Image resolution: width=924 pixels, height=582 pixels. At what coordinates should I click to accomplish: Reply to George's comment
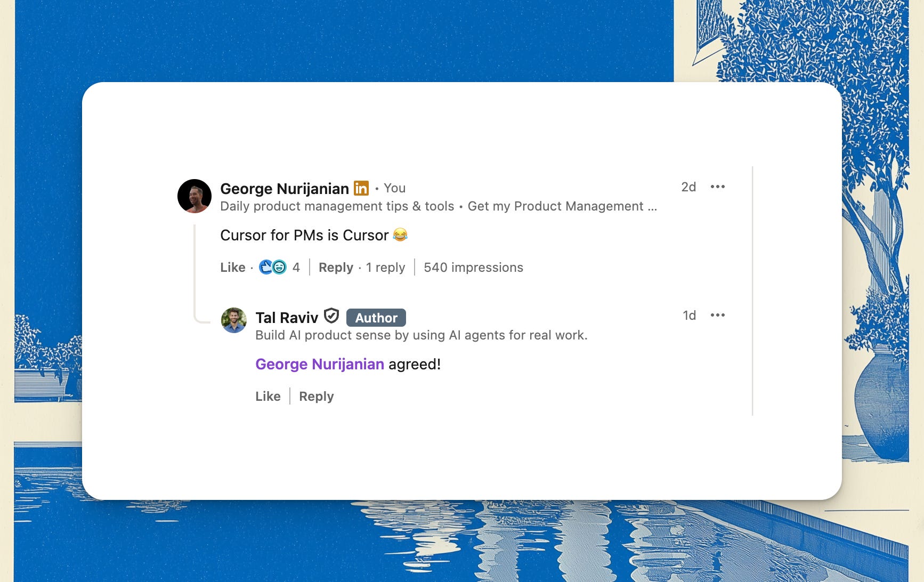pos(336,268)
